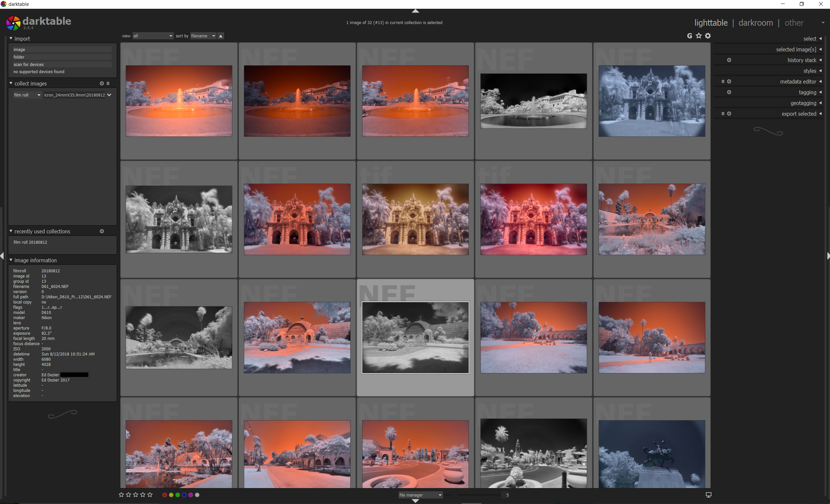830x504 pixels.
Task: Click the darkroom mode button
Action: coord(756,22)
